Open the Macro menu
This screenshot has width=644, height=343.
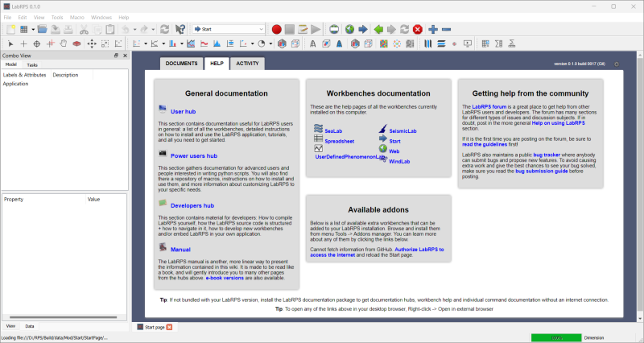pos(76,17)
